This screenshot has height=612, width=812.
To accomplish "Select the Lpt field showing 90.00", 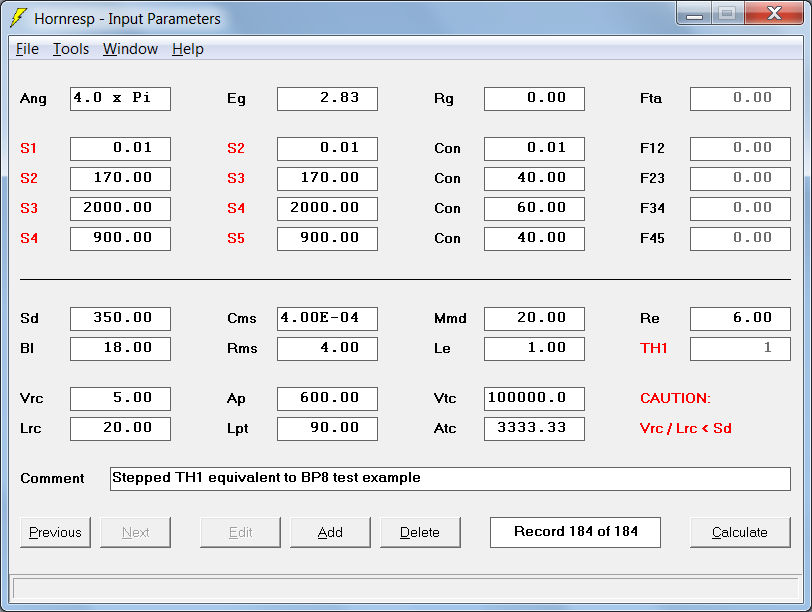I will point(327,429).
